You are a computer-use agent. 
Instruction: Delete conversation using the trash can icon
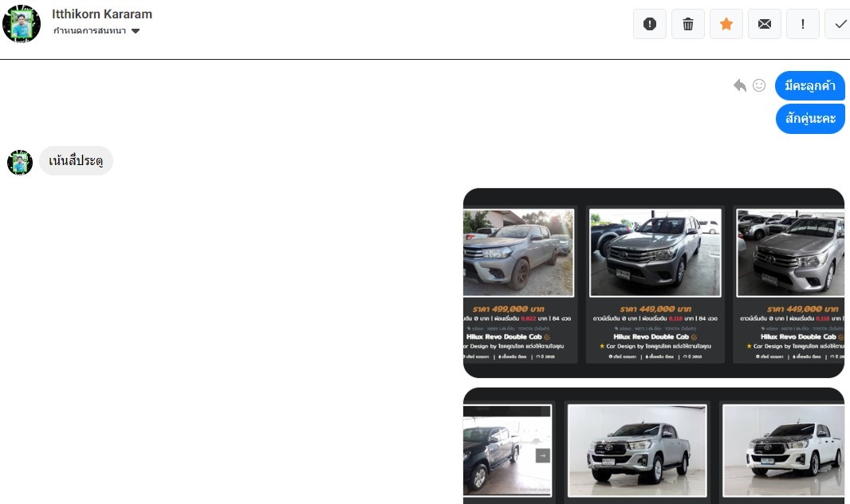point(688,24)
